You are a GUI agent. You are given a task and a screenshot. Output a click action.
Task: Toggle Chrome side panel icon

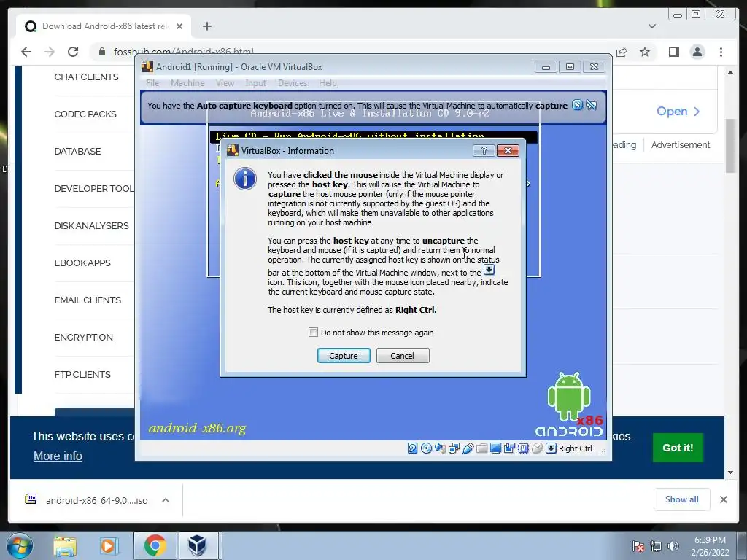pyautogui.click(x=673, y=52)
